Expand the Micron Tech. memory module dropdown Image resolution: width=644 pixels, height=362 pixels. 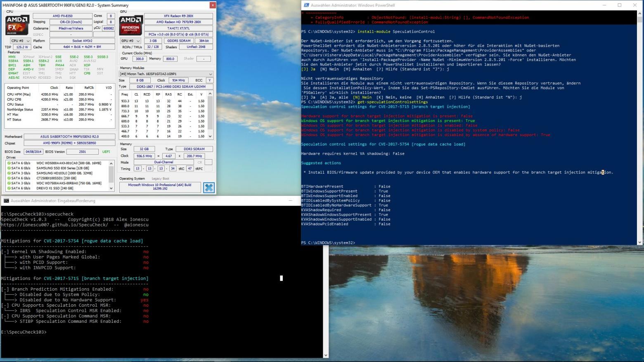166,74
